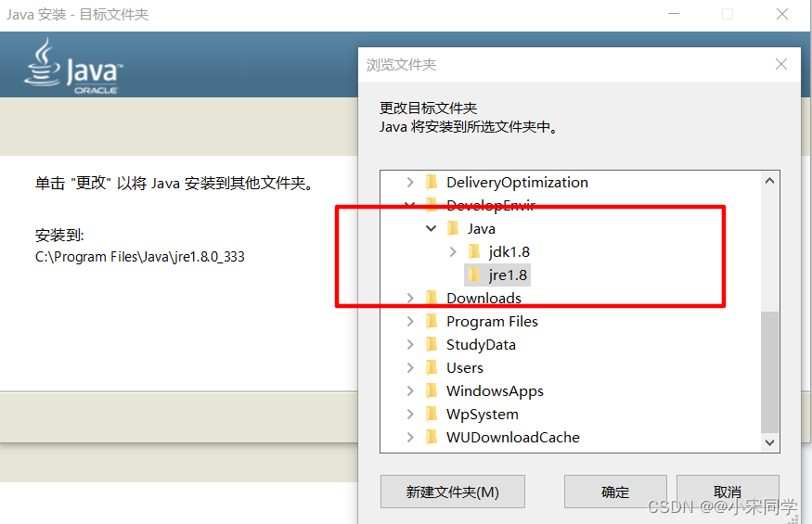
Task: Minimize the Java 安装 window
Action: (673, 14)
